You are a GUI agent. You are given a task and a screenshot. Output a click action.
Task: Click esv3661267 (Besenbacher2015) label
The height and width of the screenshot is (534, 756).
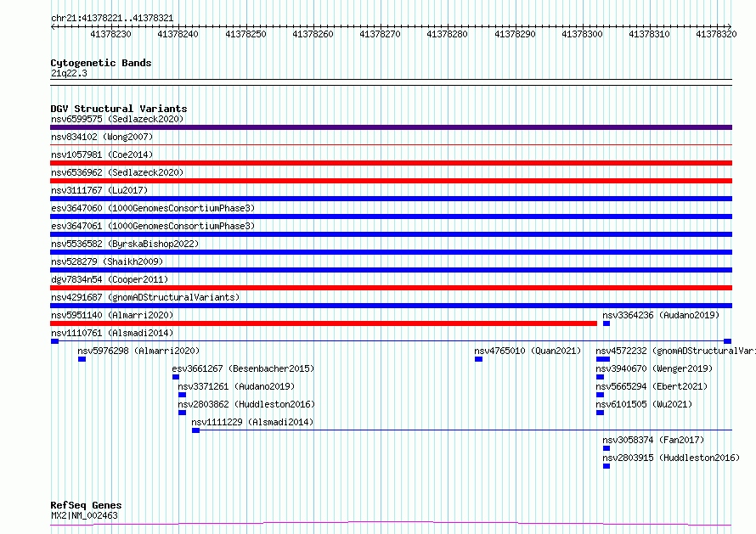(243, 368)
